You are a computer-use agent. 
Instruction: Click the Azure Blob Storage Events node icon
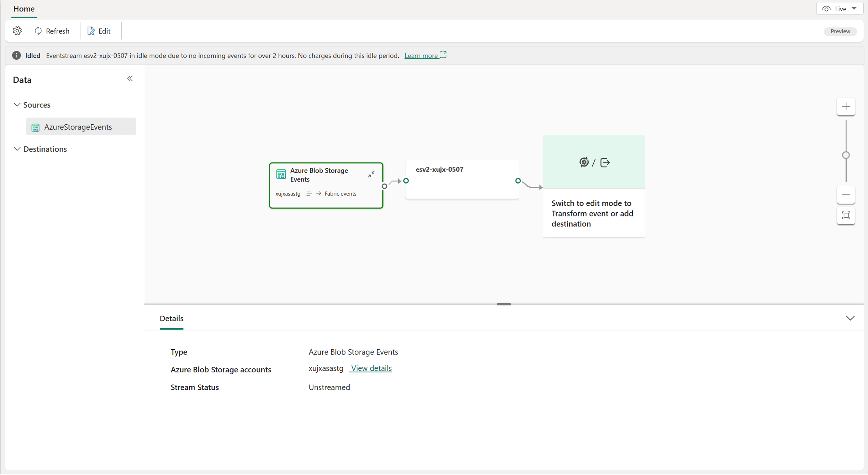click(x=281, y=174)
